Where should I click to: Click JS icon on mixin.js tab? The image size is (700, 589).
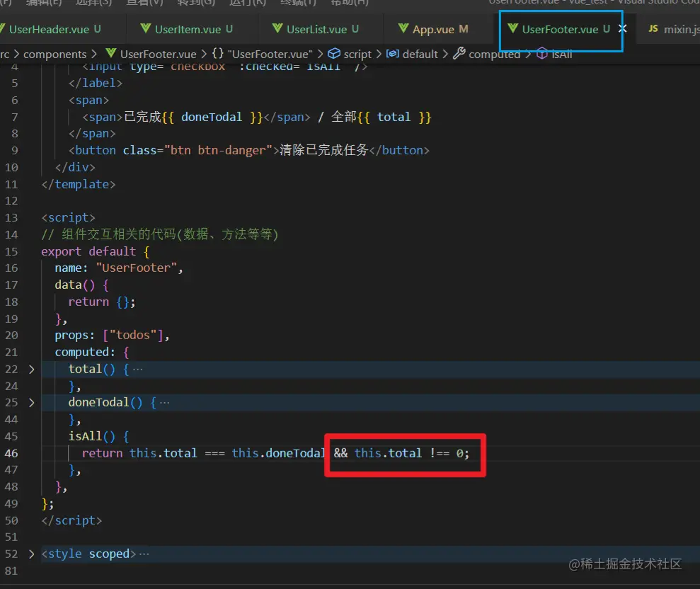click(x=653, y=28)
